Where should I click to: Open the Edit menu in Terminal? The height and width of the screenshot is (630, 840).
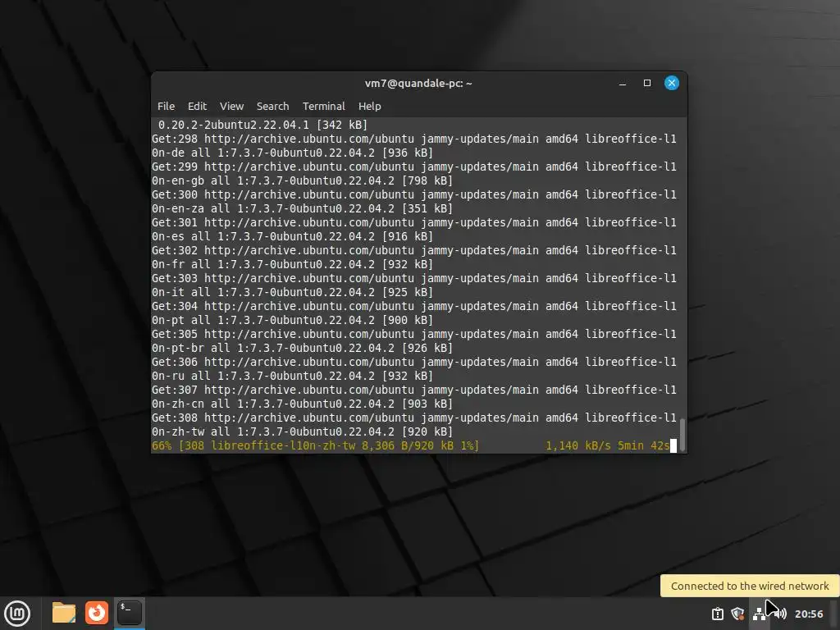[197, 106]
